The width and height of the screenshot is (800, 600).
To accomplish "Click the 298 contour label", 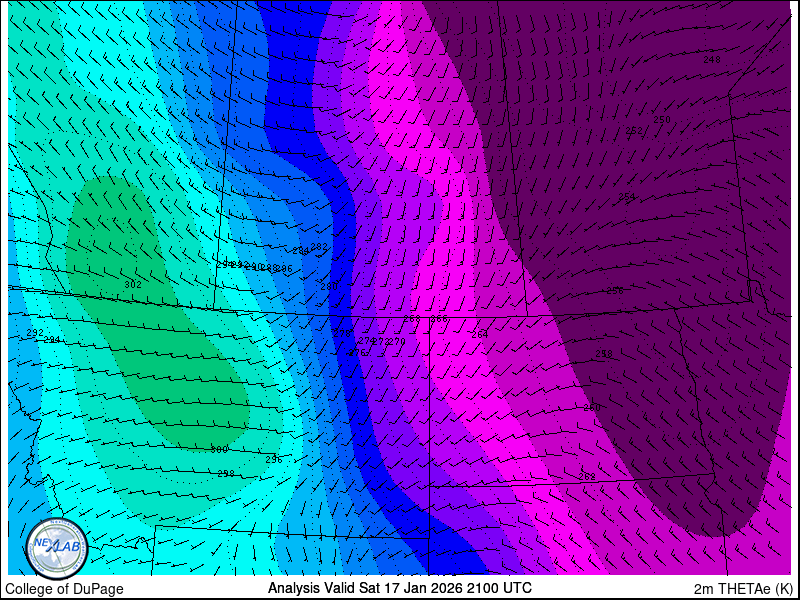I will tap(226, 473).
